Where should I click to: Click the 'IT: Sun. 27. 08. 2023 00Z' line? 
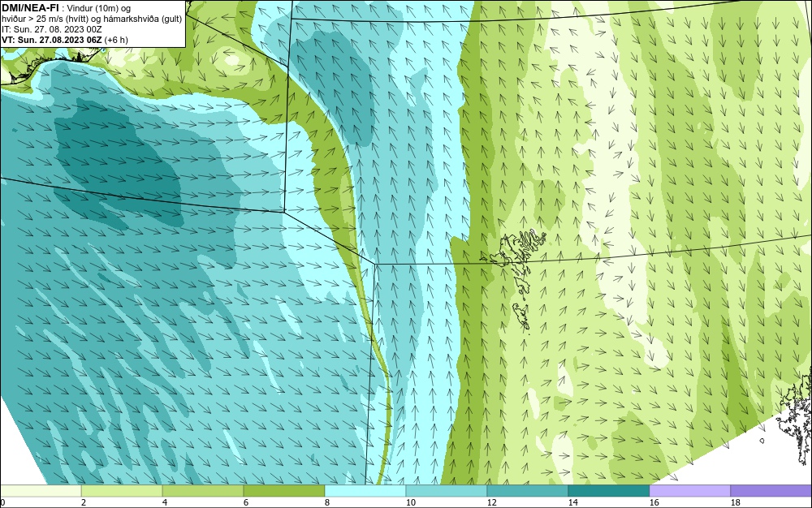pos(52,29)
